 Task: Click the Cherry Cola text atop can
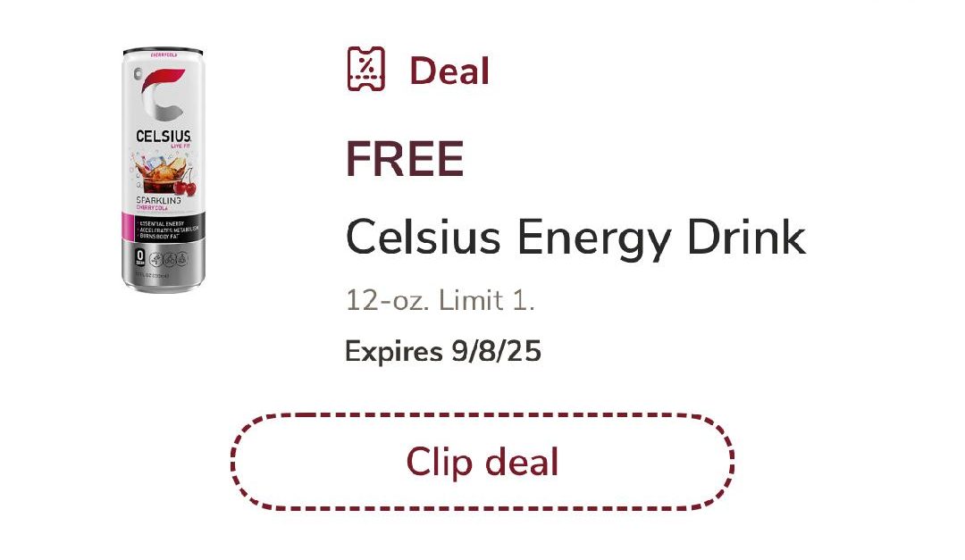[x=164, y=54]
